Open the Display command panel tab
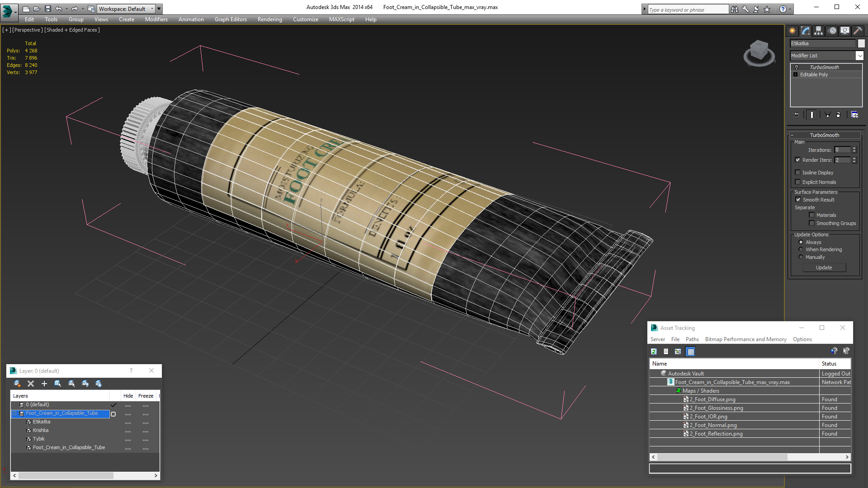The width and height of the screenshot is (868, 488). [844, 31]
